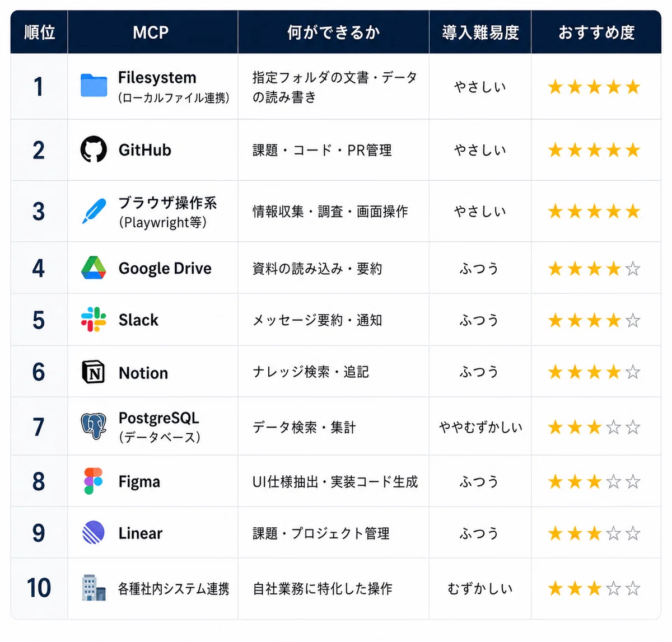The height and width of the screenshot is (642, 672).
Task: Select the Linear purple circle icon
Action: point(94,532)
